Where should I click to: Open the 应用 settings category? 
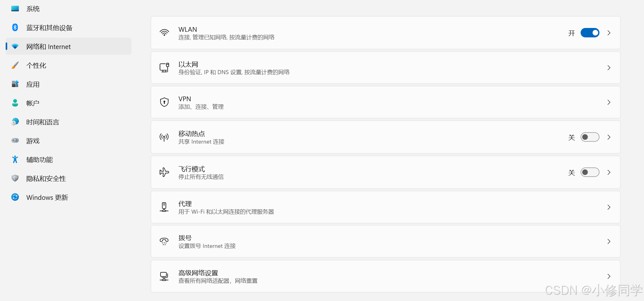(x=68, y=84)
